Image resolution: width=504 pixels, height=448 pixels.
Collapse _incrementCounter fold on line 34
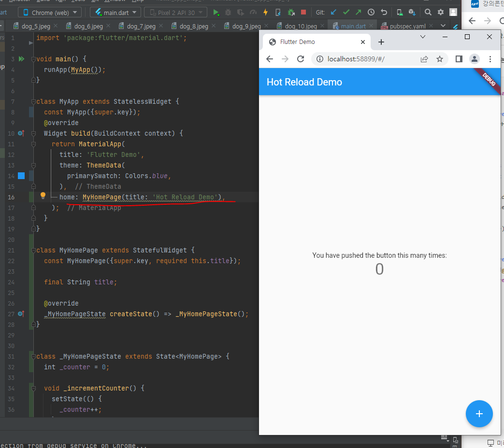coord(33,388)
